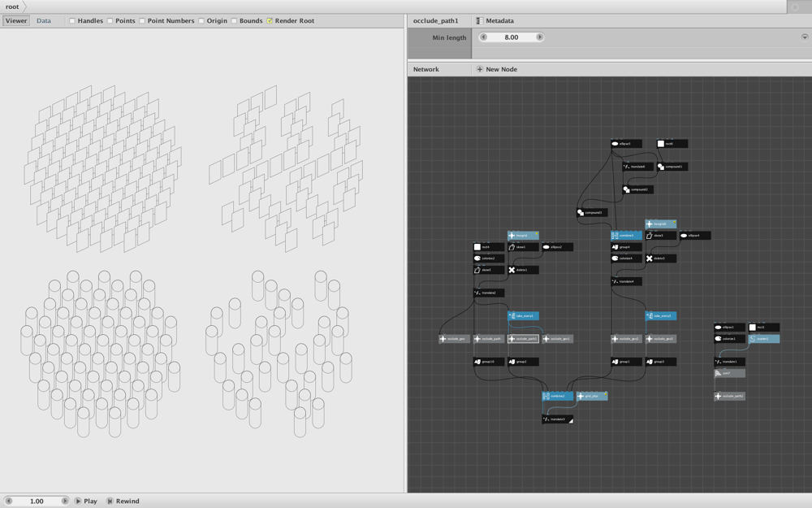Enable the Bounds checkbox

(x=234, y=21)
